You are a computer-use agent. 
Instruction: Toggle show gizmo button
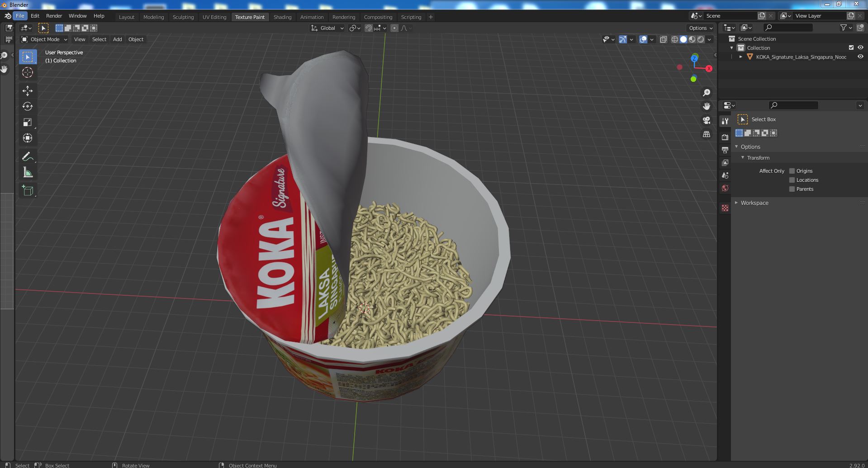tap(623, 39)
